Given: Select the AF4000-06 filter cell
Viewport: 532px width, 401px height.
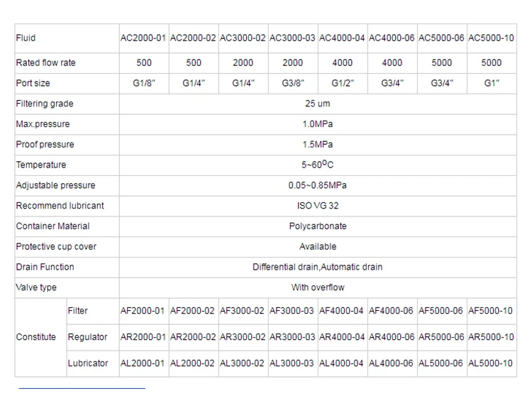Looking at the screenshot, I should click(392, 311).
